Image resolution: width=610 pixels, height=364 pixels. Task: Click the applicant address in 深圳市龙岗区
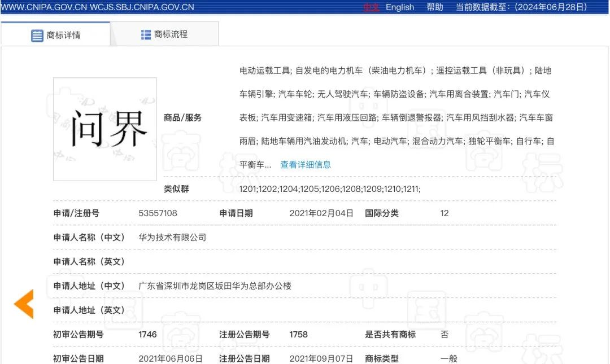tap(215, 286)
